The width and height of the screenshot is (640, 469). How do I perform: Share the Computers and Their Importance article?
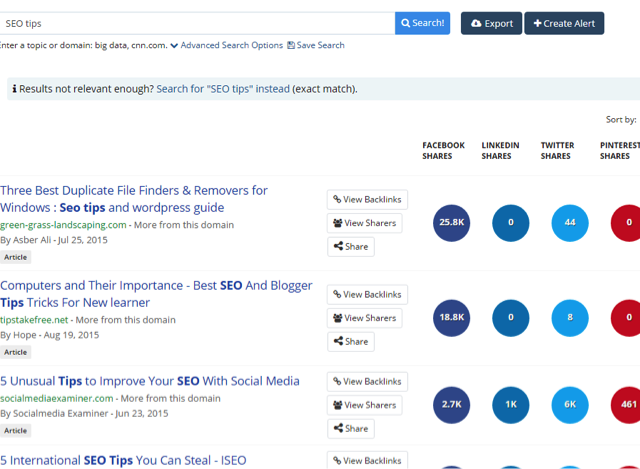tap(351, 342)
